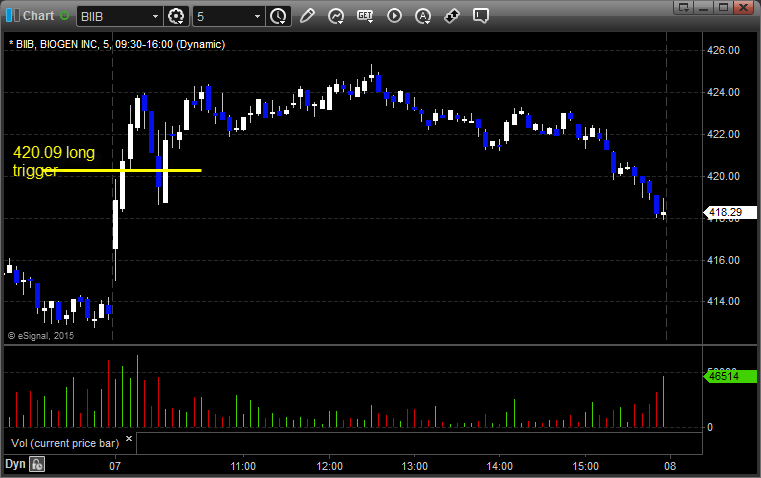Open the GET studies menu
This screenshot has height=478, width=761.
coord(365,16)
